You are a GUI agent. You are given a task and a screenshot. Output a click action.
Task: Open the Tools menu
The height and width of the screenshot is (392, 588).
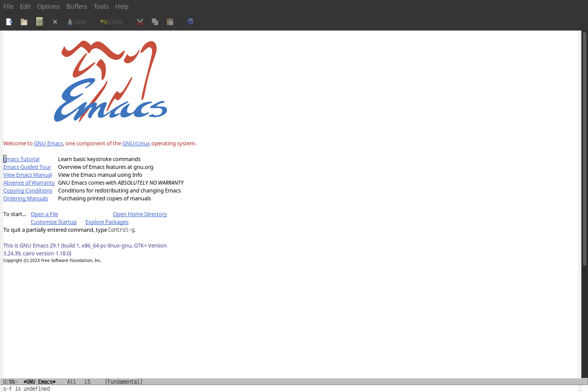click(101, 6)
